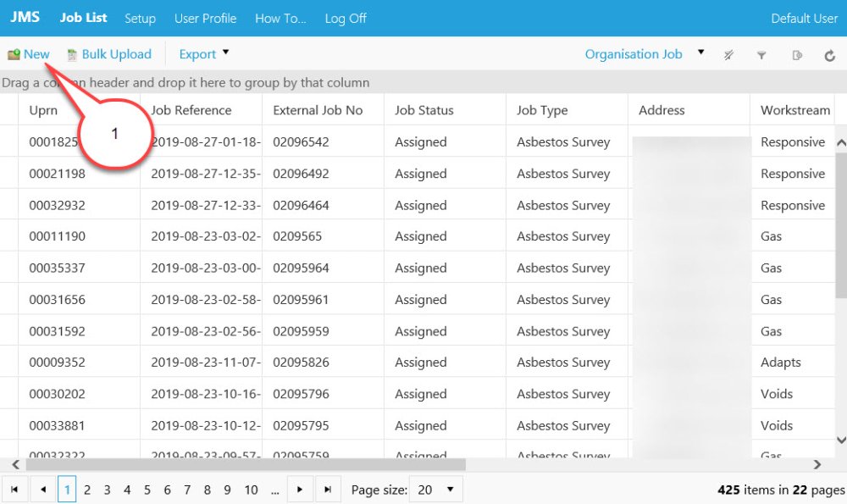Click the JMS logo

coord(25,17)
